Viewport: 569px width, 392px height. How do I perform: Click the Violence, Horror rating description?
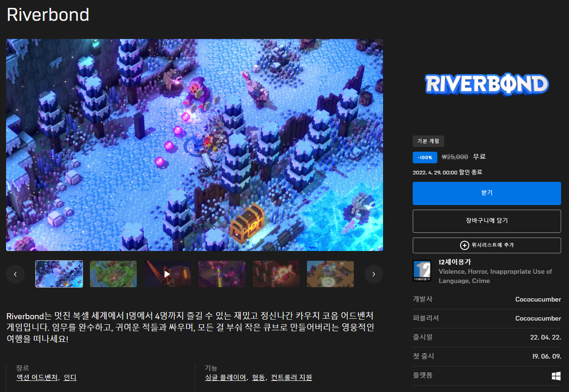(x=495, y=276)
